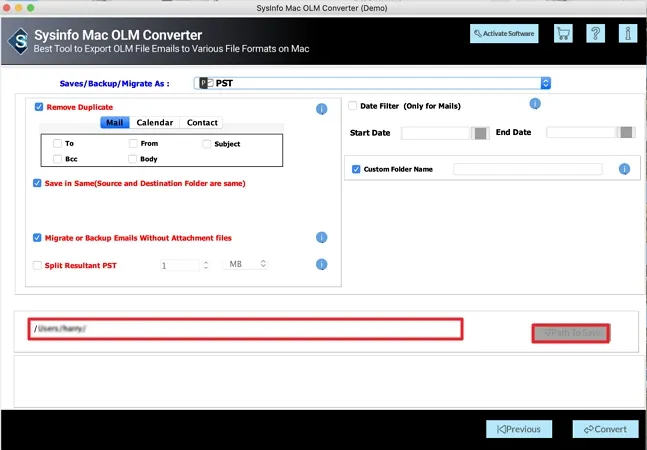
Task: Switch to the Calendar tab
Action: 155,123
